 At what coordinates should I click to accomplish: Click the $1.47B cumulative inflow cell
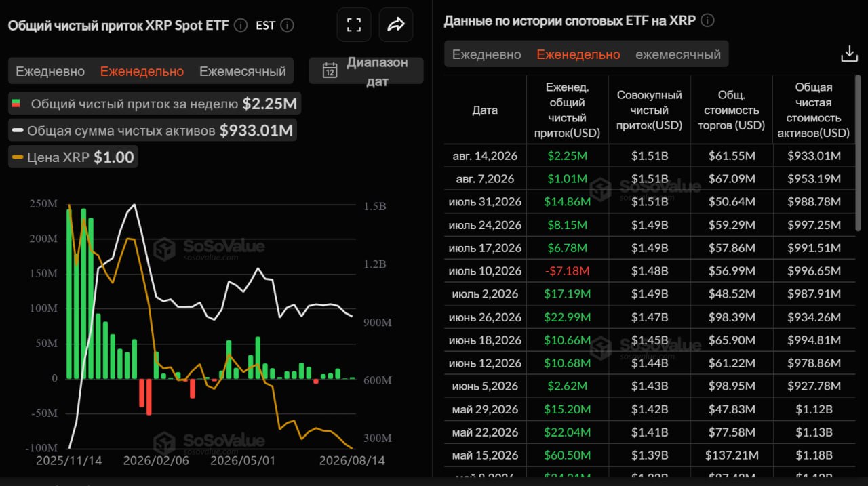pyautogui.click(x=650, y=317)
